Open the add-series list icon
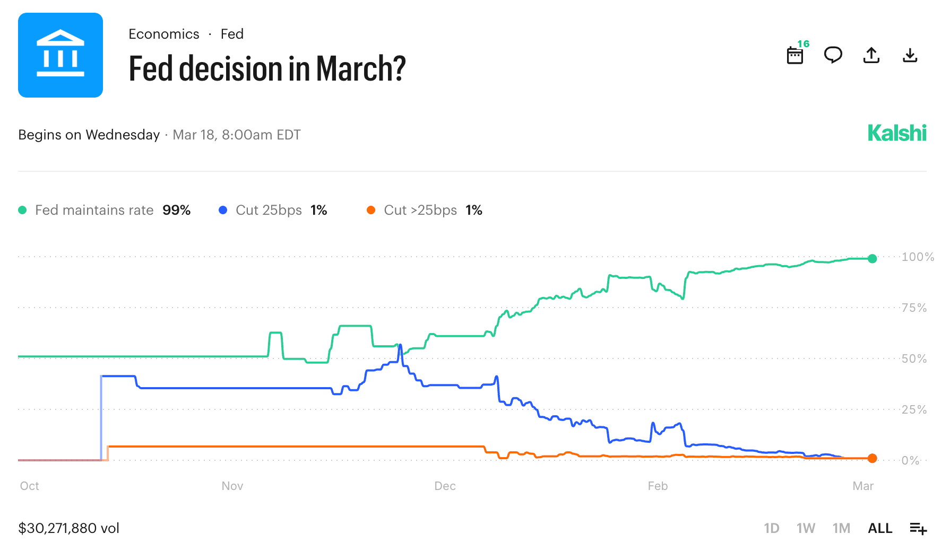This screenshot has height=560, width=950. pyautogui.click(x=918, y=528)
